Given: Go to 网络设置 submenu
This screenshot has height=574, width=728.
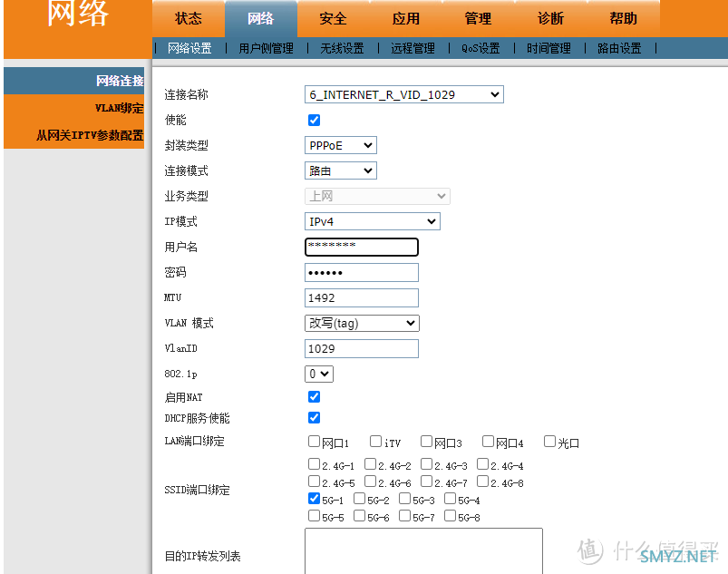Looking at the screenshot, I should point(189,48).
